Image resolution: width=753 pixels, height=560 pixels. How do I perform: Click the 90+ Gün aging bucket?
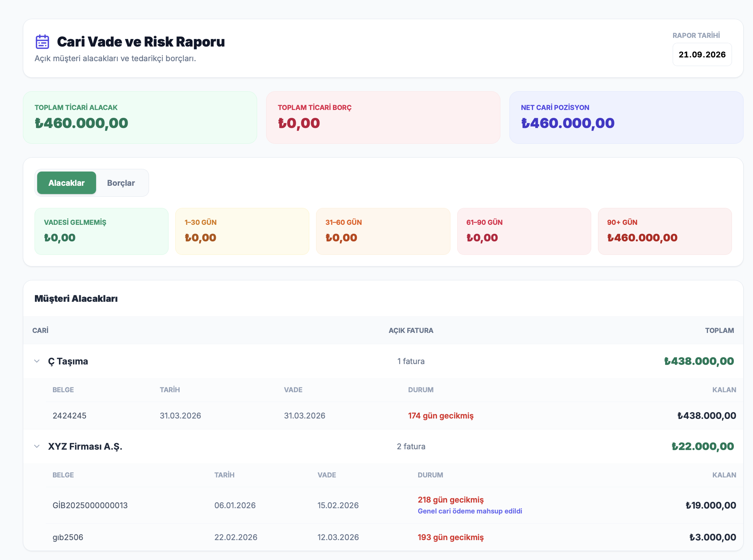point(665,231)
